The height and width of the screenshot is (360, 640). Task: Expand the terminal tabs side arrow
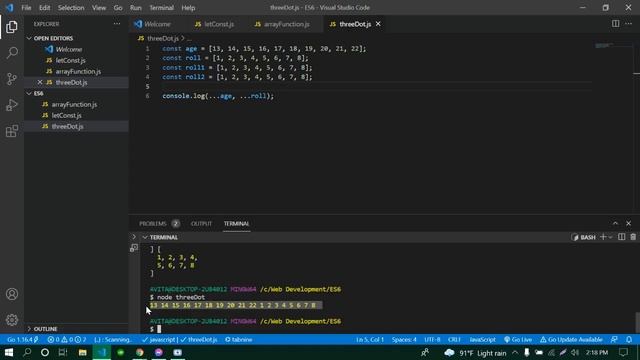pyautogui.click(x=134, y=237)
